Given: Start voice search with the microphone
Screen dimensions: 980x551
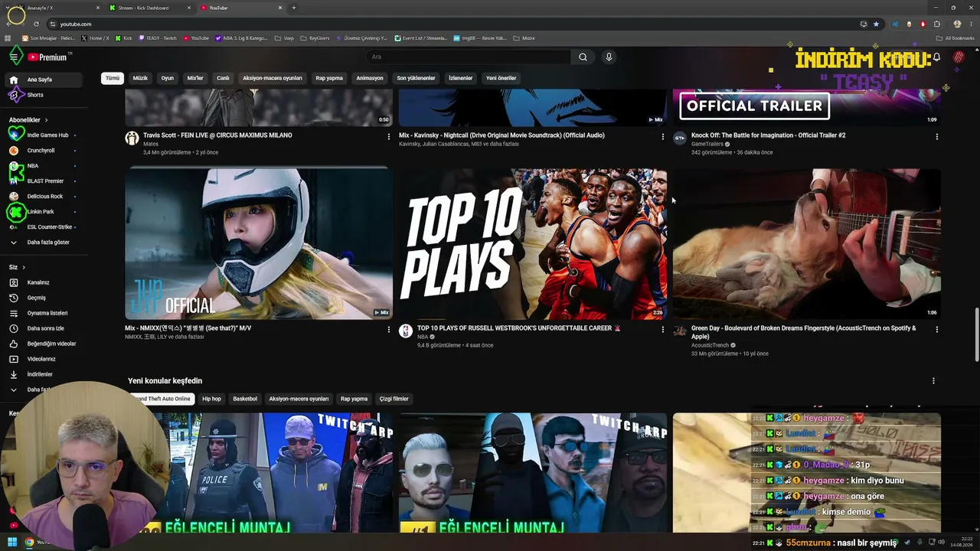Looking at the screenshot, I should coord(609,57).
